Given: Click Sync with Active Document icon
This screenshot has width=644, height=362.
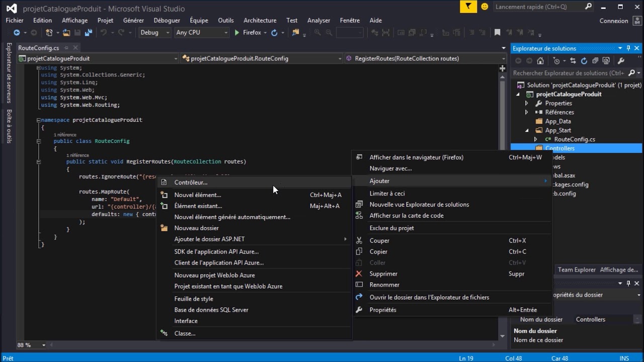Looking at the screenshot, I should click(573, 61).
